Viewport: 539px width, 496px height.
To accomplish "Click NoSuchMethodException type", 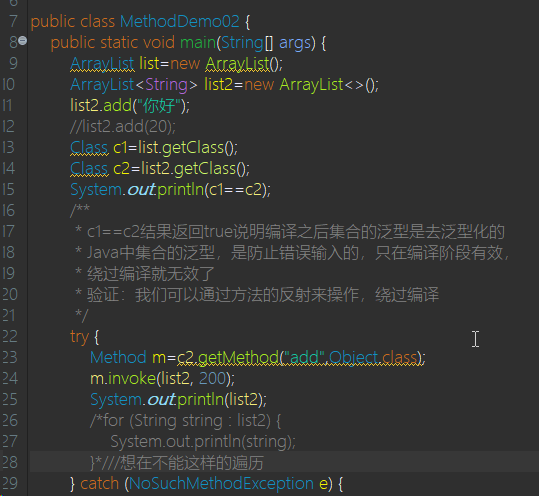I will tap(221, 483).
